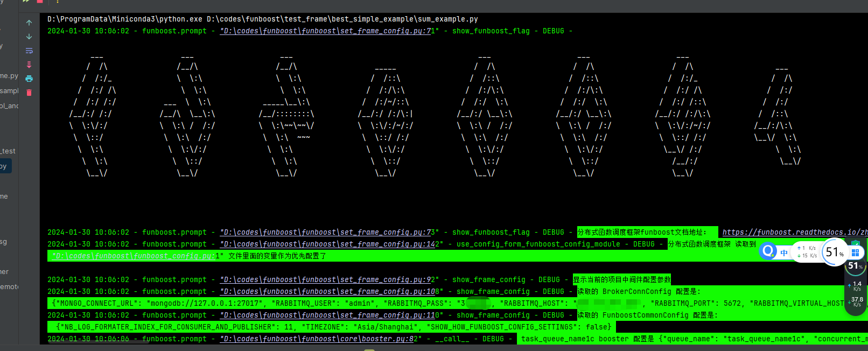868x351 pixels.
Task: Clear all console output with the trash icon
Action: (x=29, y=93)
